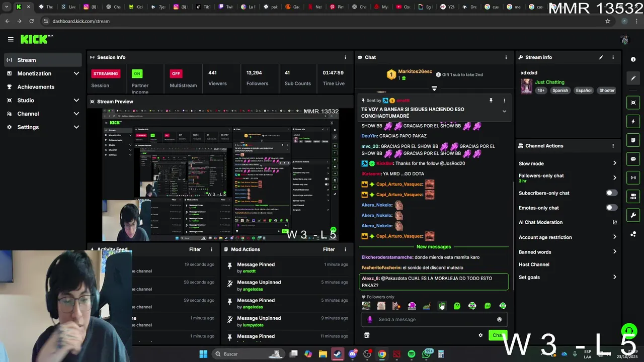Click username FacheritoFacherin in chat
Viewport: 644px width, 362px height.
click(381, 267)
